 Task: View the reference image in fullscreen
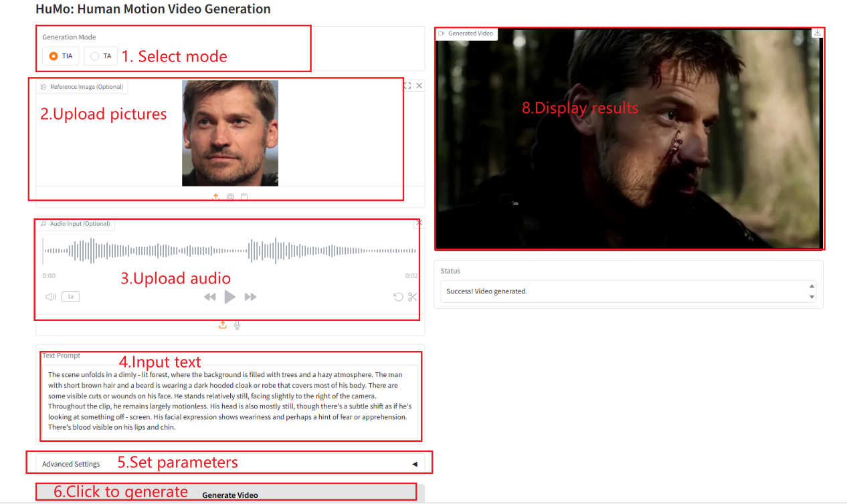(407, 86)
